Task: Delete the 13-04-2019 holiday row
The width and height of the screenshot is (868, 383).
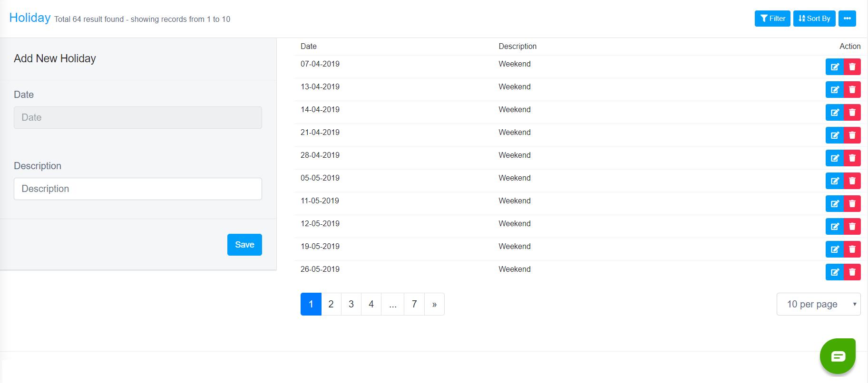Action: pos(852,90)
